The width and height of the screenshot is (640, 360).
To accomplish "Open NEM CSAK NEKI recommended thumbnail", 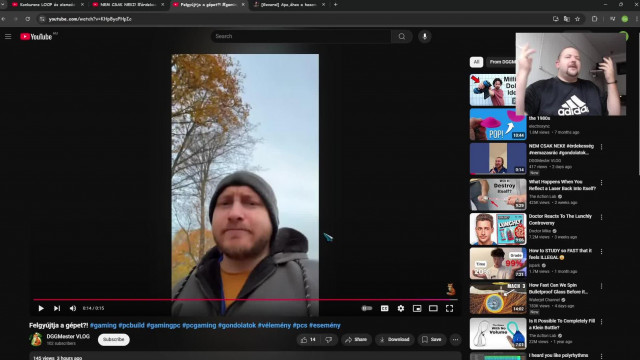I will coord(498,159).
